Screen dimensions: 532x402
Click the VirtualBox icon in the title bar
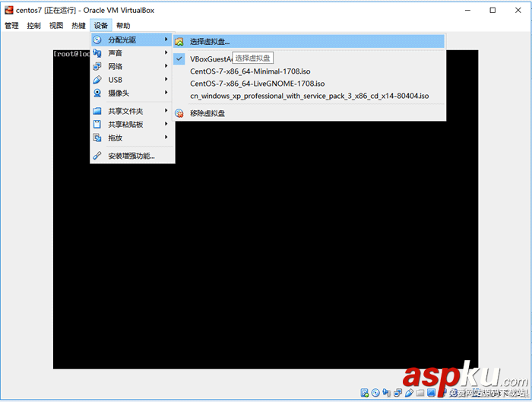pyautogui.click(x=9, y=10)
